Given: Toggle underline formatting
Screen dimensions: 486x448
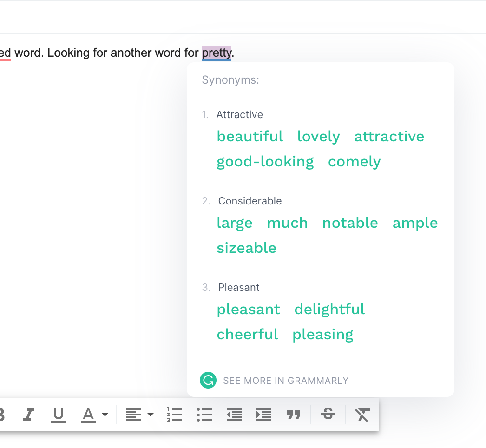Looking at the screenshot, I should pyautogui.click(x=58, y=415).
